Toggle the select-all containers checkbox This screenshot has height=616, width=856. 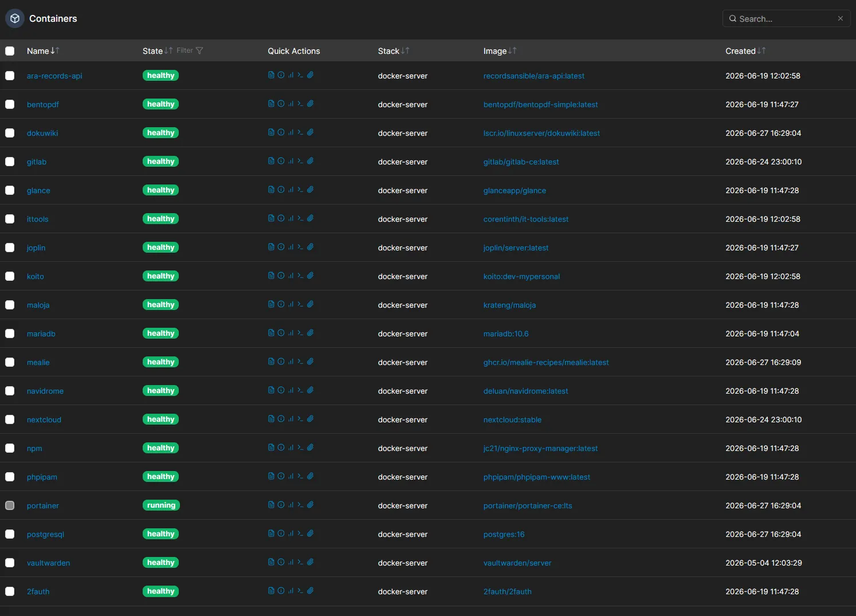pyautogui.click(x=10, y=51)
